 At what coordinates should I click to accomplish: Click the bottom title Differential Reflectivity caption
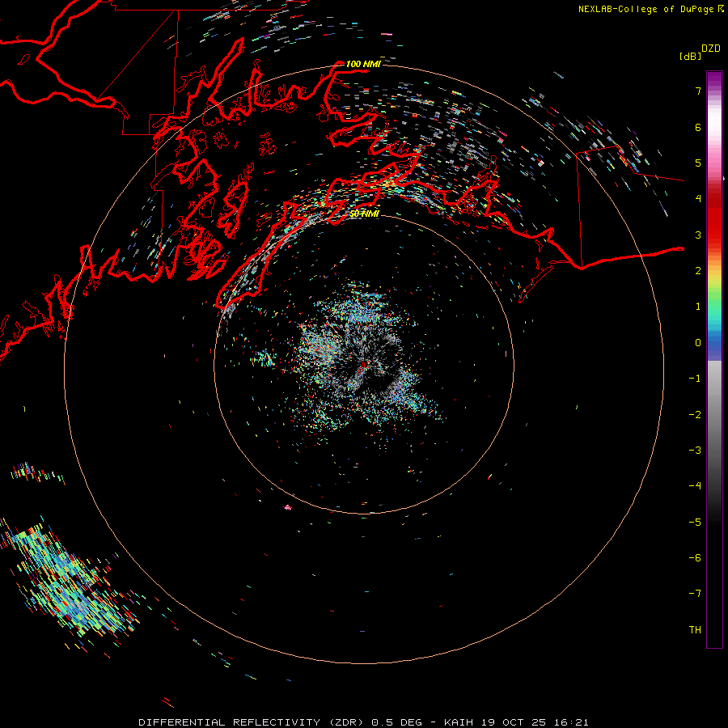[x=363, y=722]
